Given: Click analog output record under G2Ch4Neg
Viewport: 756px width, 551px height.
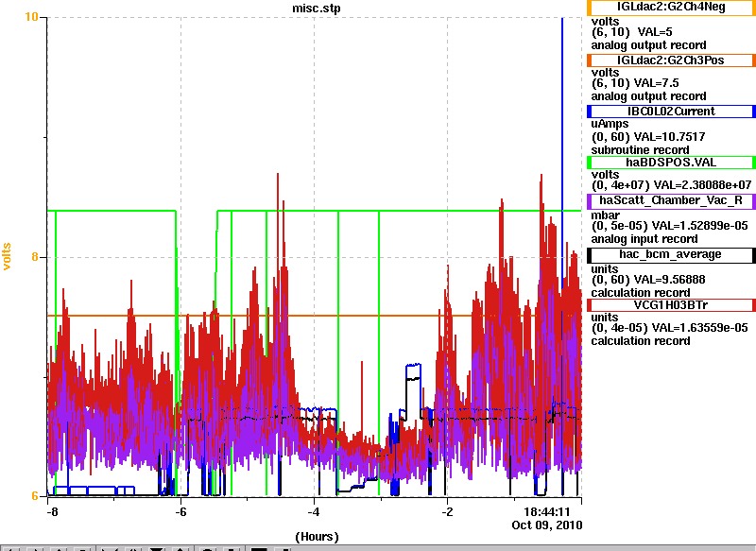Looking at the screenshot, I should click(x=649, y=45).
